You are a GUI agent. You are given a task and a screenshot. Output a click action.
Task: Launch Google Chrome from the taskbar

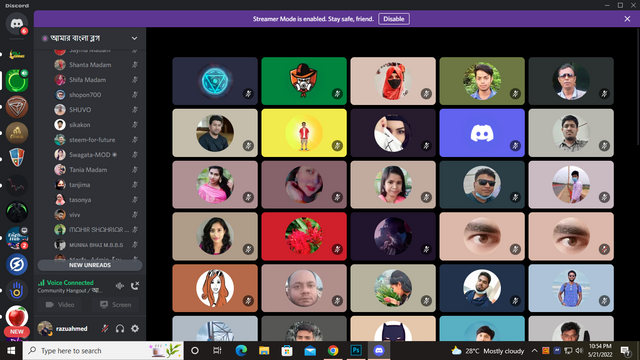(333, 351)
